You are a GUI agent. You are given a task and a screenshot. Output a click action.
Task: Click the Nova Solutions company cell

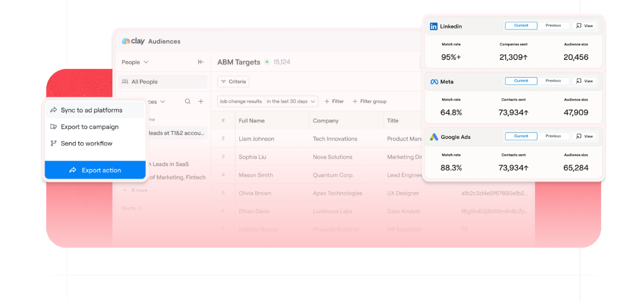click(332, 157)
